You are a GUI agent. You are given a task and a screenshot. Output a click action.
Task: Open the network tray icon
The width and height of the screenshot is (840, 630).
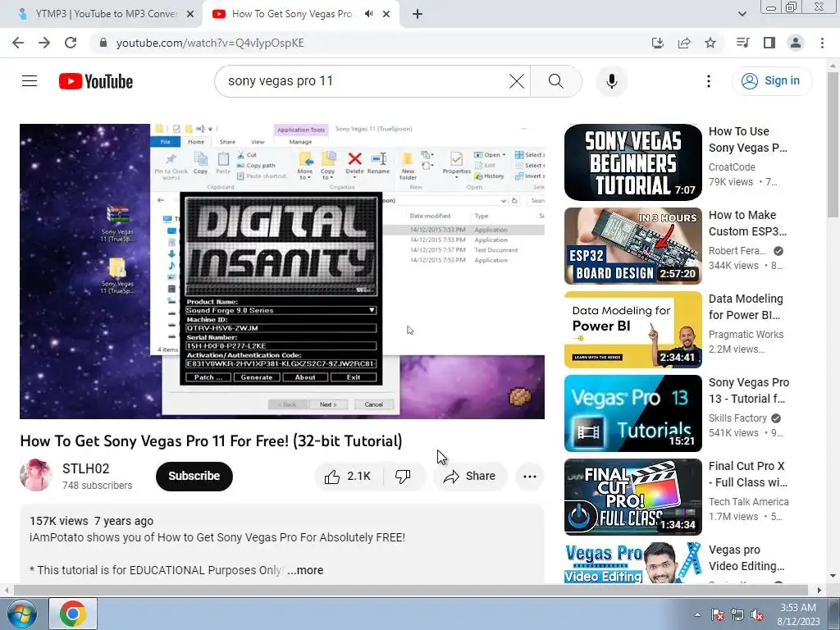tap(737, 614)
